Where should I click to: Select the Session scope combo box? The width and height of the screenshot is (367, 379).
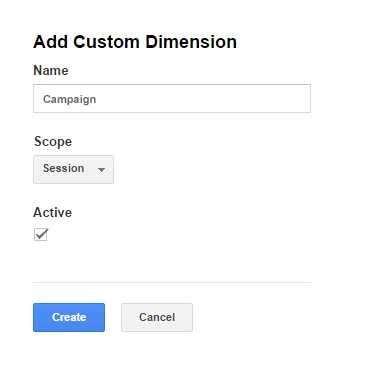tap(73, 169)
